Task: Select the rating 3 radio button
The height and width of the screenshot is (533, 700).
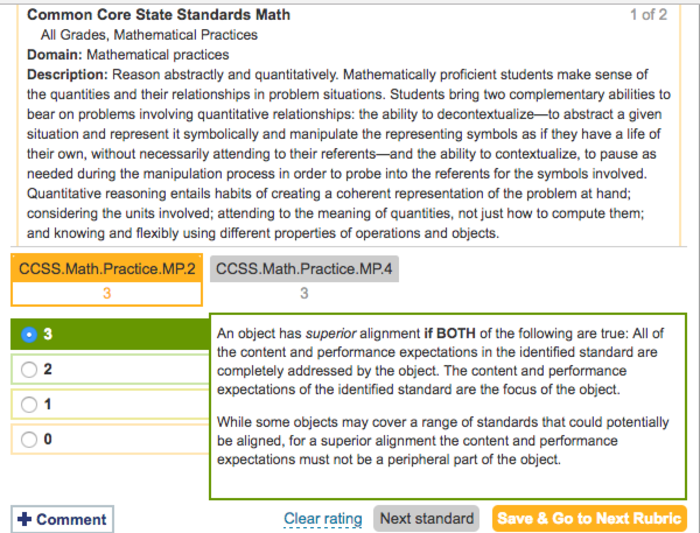Action: [x=29, y=335]
